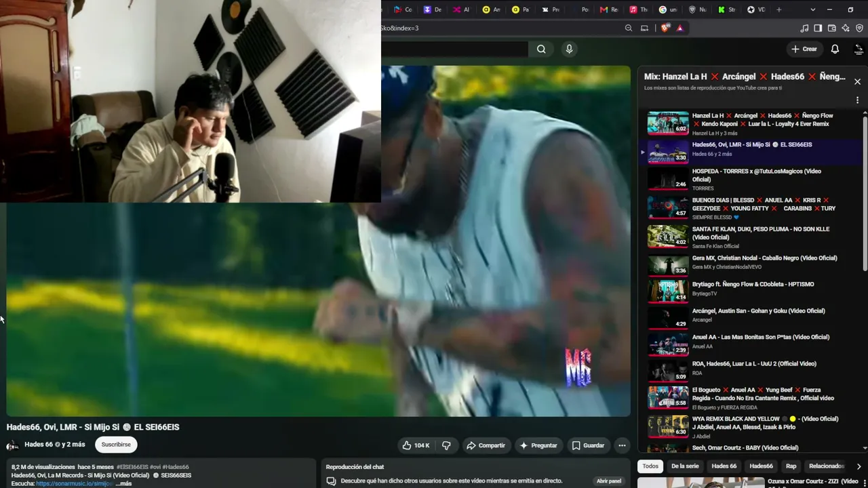Open the Leo AI sparkle icon
868x488 pixels.
coord(846,28)
